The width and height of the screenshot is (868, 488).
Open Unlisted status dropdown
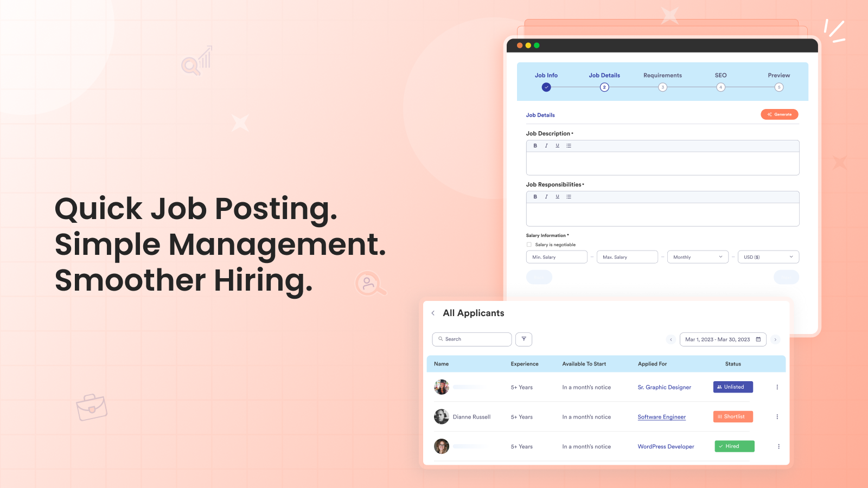[733, 387]
